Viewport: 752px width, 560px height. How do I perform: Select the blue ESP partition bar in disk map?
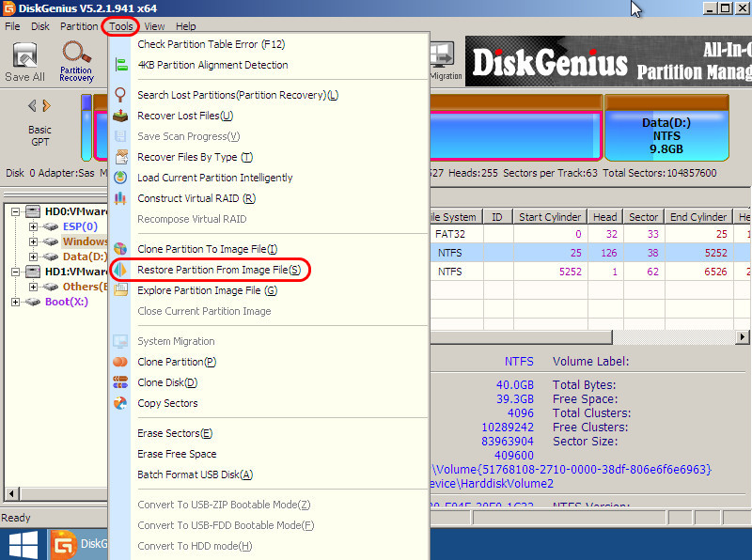[x=86, y=128]
